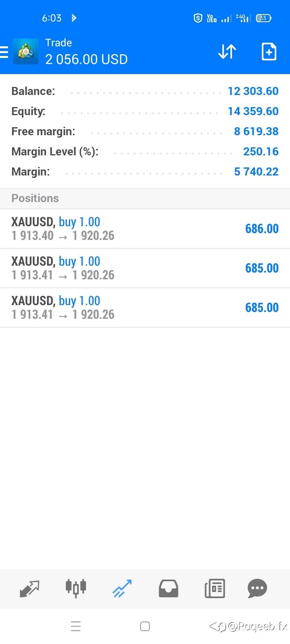
Task: Tap the Free margin value 8 619.38
Action: click(256, 131)
